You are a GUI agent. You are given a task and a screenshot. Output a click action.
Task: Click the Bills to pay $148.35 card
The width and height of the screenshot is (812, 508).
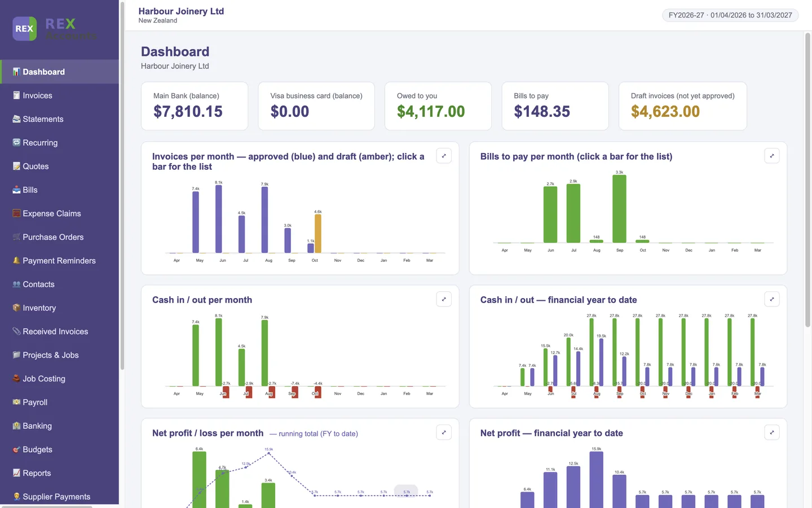555,106
